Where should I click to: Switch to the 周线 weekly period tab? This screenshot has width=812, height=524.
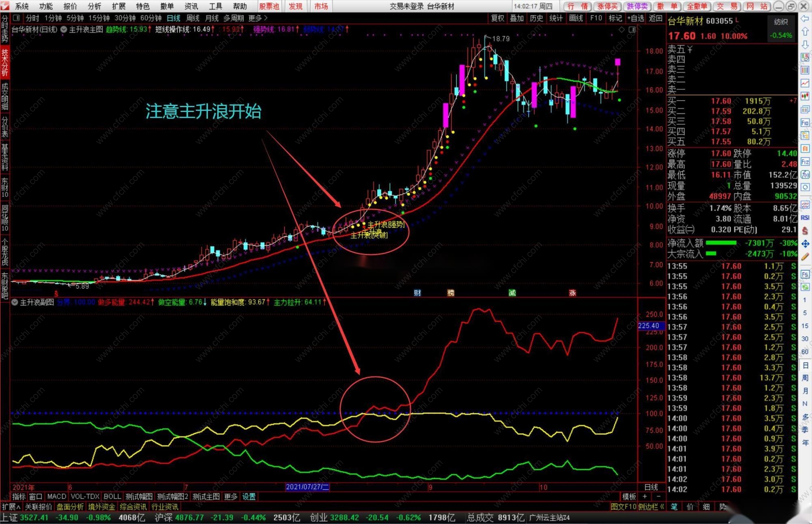[x=192, y=18]
